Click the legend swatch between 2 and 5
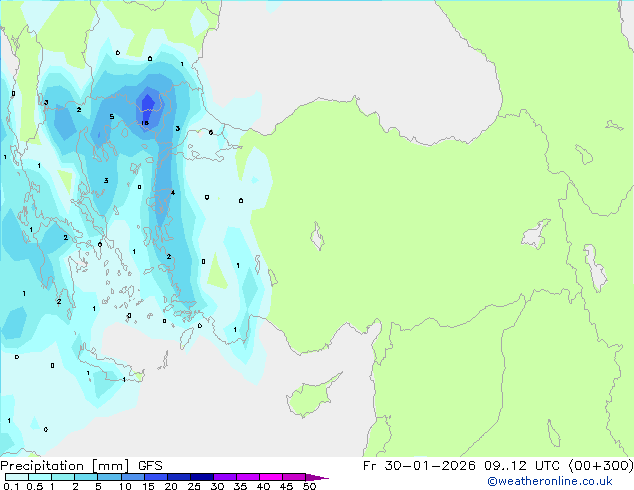The image size is (634, 490). 86,477
